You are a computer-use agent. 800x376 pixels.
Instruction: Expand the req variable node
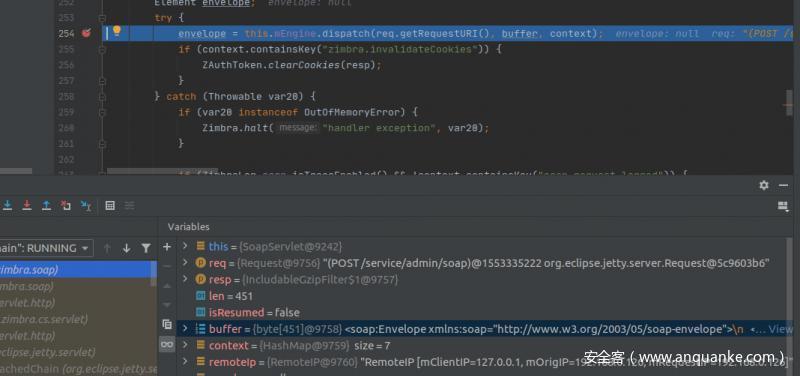pyautogui.click(x=185, y=263)
